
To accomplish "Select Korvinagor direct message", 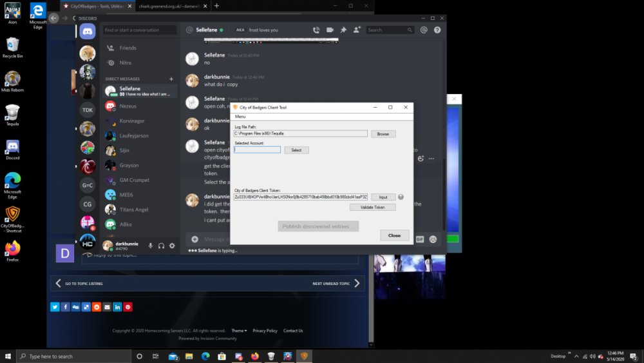I will pos(140,121).
